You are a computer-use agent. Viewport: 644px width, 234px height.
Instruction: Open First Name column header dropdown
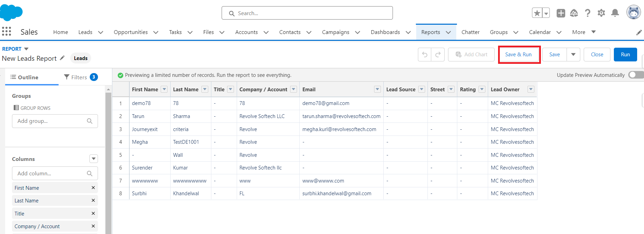[x=164, y=89]
